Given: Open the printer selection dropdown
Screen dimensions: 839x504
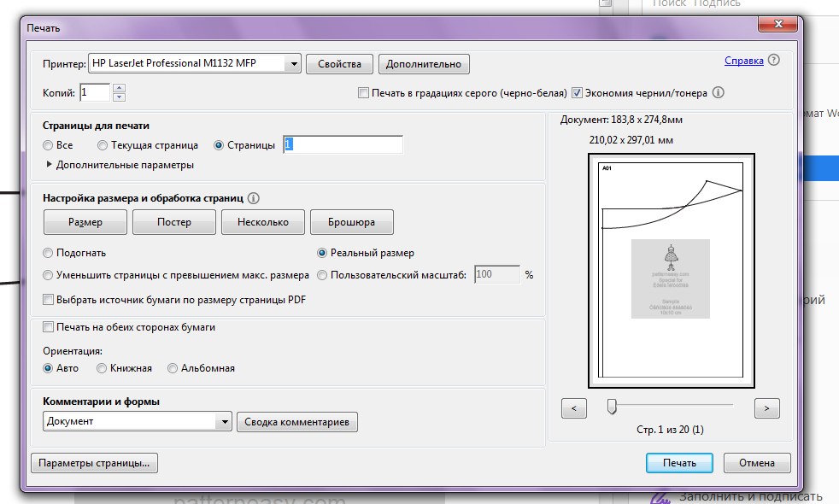Looking at the screenshot, I should (293, 63).
